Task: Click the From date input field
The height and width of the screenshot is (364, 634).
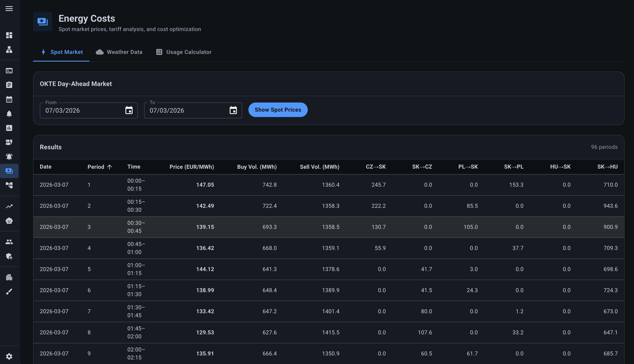Action: (x=82, y=110)
